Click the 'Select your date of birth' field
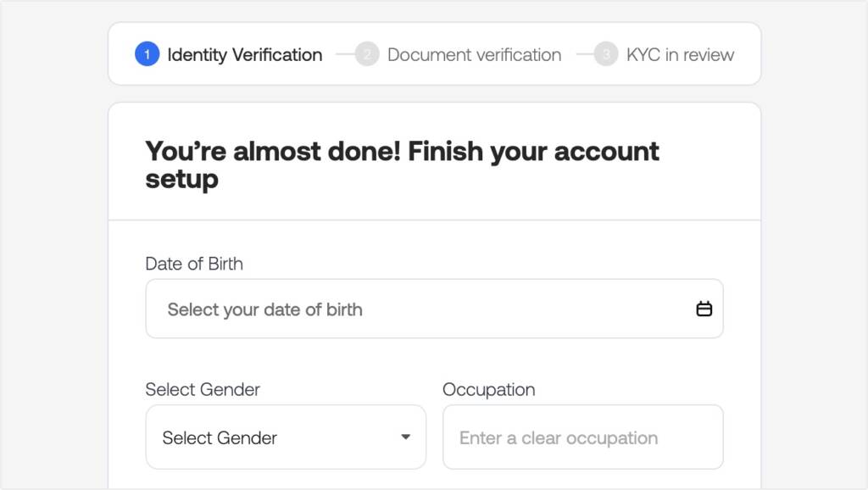The width and height of the screenshot is (868, 490). (x=435, y=309)
